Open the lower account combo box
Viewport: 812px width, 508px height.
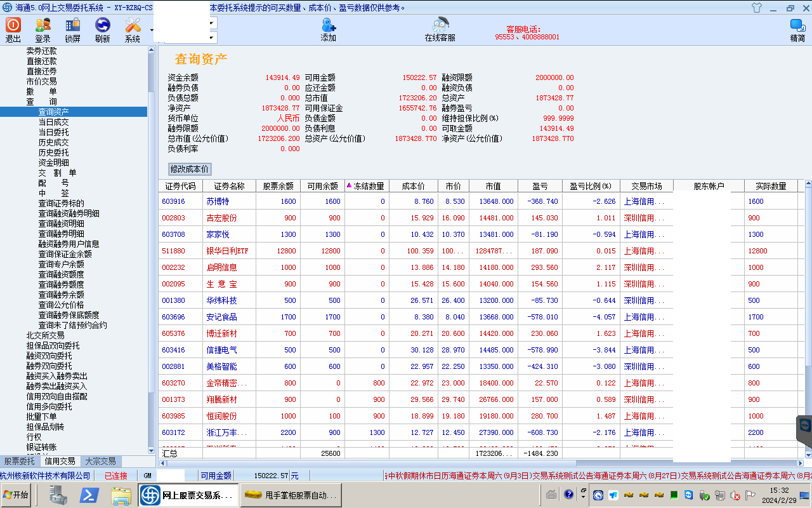coord(212,38)
